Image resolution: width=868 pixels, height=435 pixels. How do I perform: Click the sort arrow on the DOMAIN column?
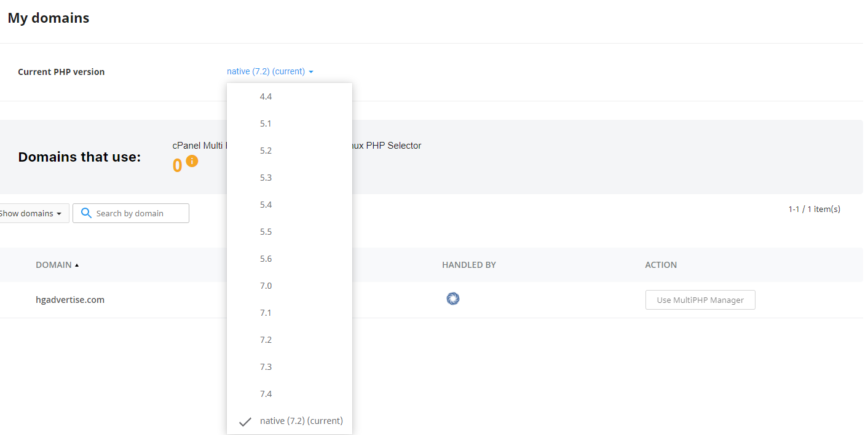(77, 264)
